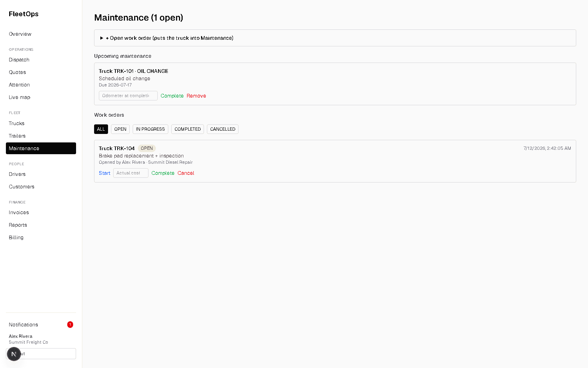588x368 pixels.
Task: Click the Due 2026-07-17 text
Action: [115, 85]
